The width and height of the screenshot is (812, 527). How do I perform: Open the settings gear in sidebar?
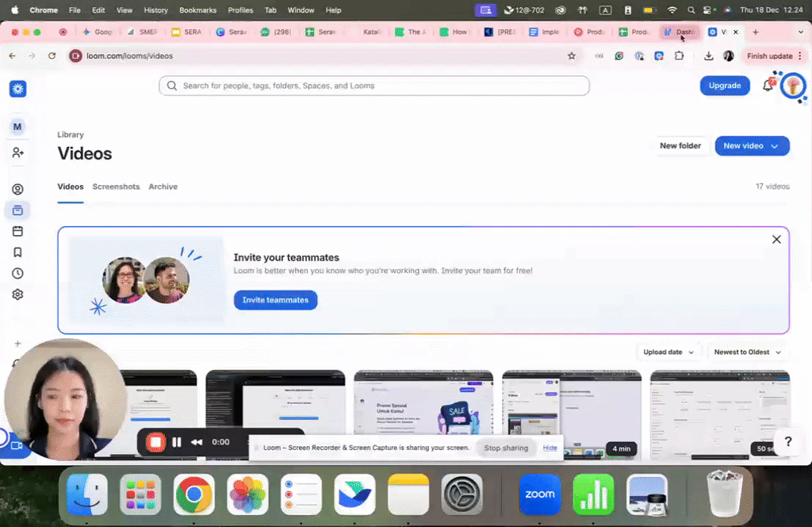[17, 294]
